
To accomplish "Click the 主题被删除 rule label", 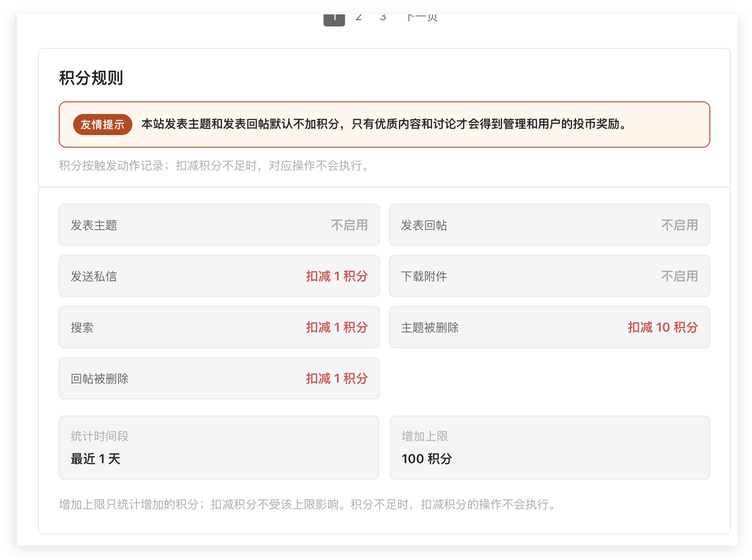I will [430, 327].
